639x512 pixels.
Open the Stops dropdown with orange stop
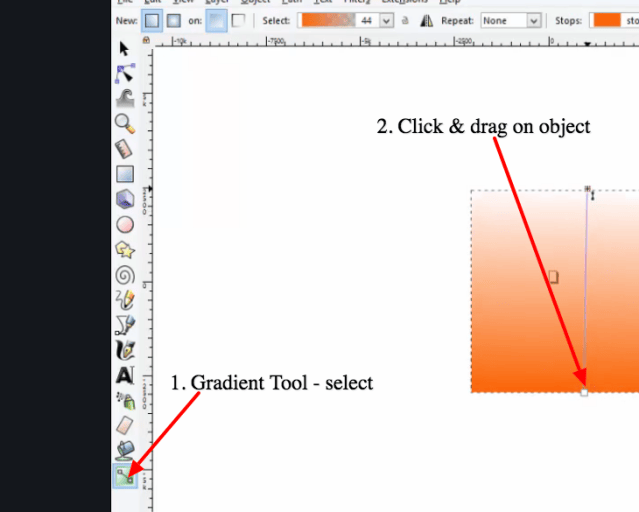(615, 20)
